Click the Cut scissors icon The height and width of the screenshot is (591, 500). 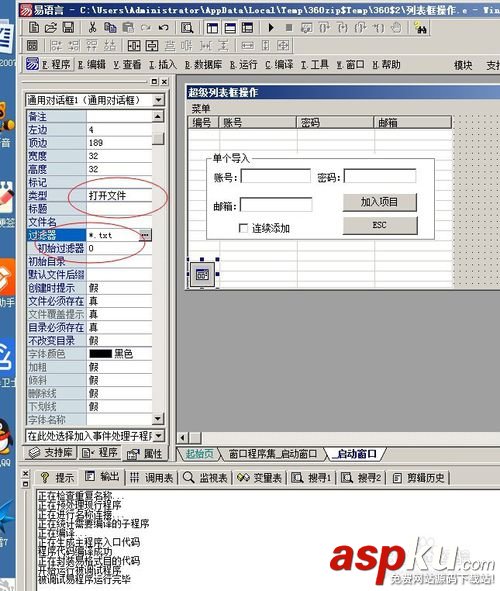click(92, 28)
